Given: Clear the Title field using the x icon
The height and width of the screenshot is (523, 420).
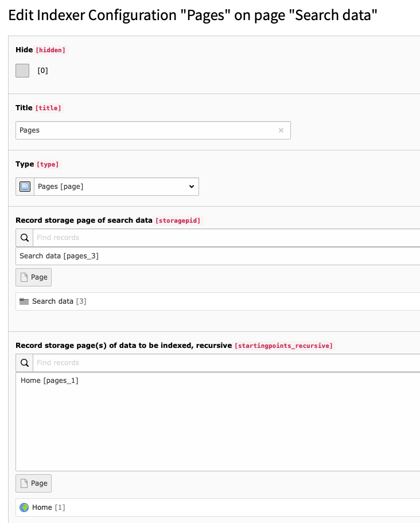Looking at the screenshot, I should tap(281, 130).
